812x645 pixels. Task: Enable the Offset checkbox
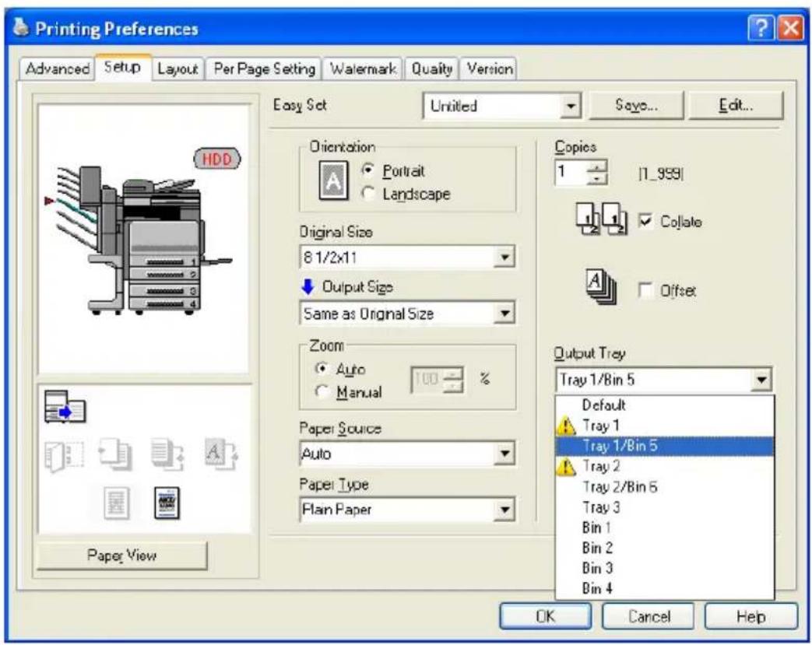[645, 290]
